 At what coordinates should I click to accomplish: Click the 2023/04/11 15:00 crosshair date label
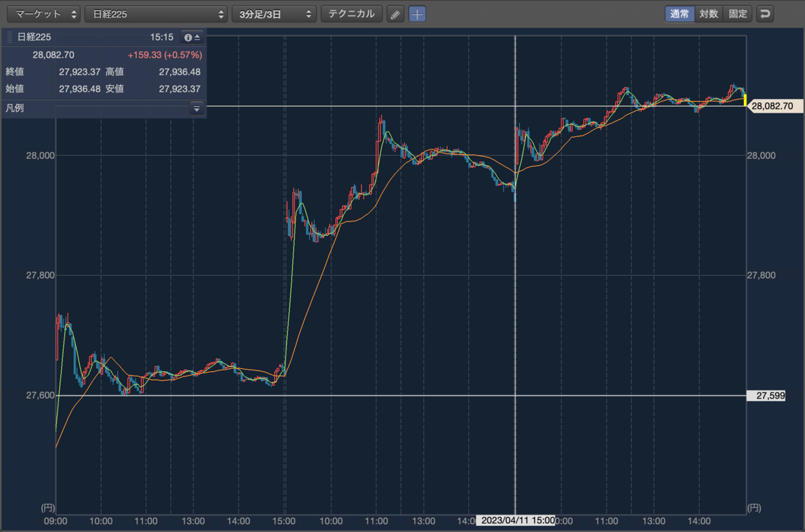pyautogui.click(x=515, y=521)
